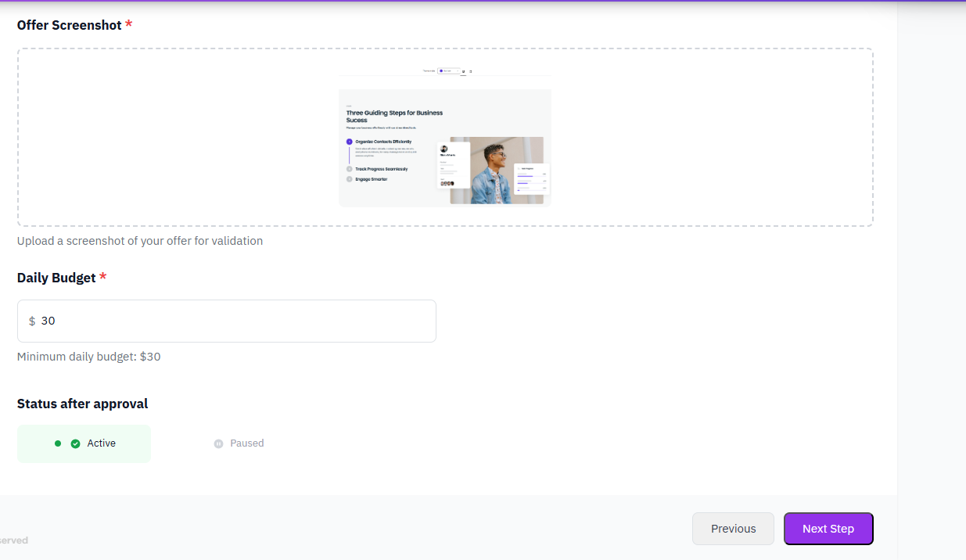This screenshot has height=560, width=966.
Task: Click the Daily Budget field label
Action: tap(56, 278)
